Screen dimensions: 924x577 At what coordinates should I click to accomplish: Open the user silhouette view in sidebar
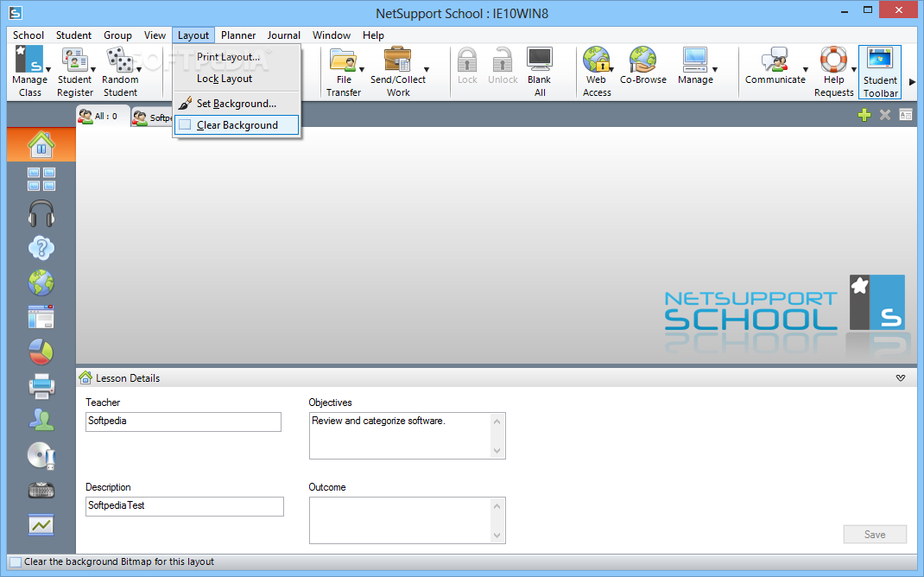[41, 421]
